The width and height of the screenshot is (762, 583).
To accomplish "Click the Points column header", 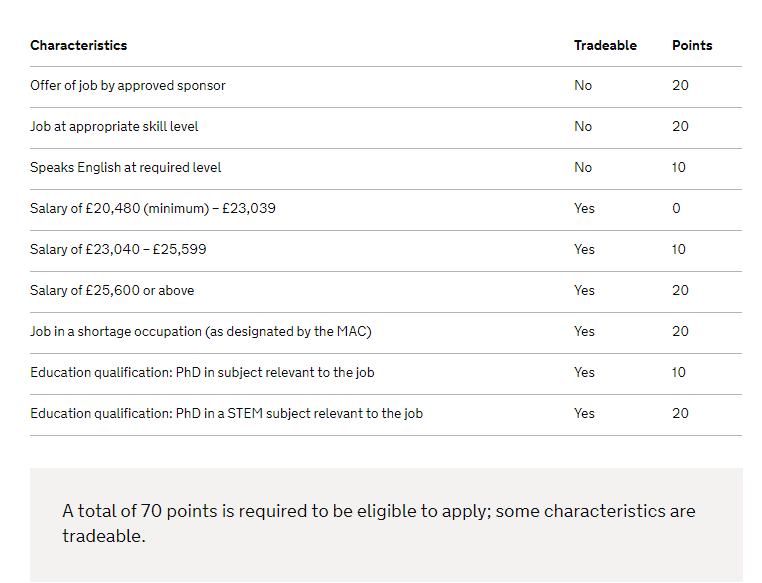I will pos(692,45).
